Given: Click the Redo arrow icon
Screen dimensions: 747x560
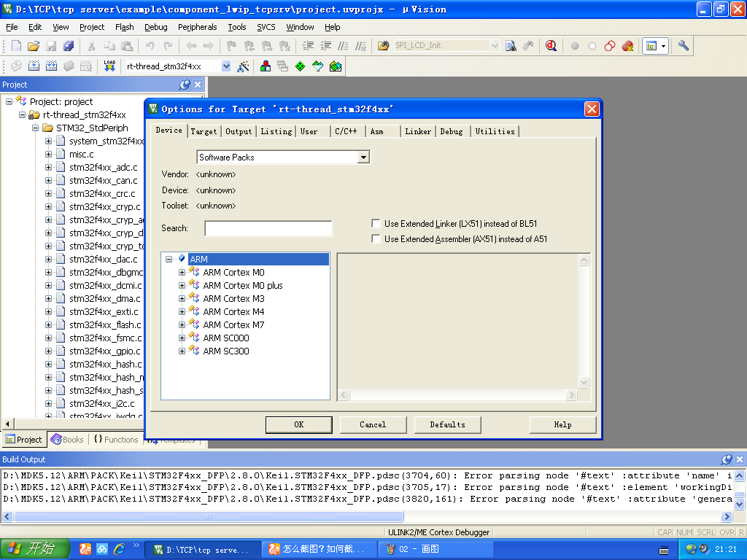Looking at the screenshot, I should tap(168, 46).
